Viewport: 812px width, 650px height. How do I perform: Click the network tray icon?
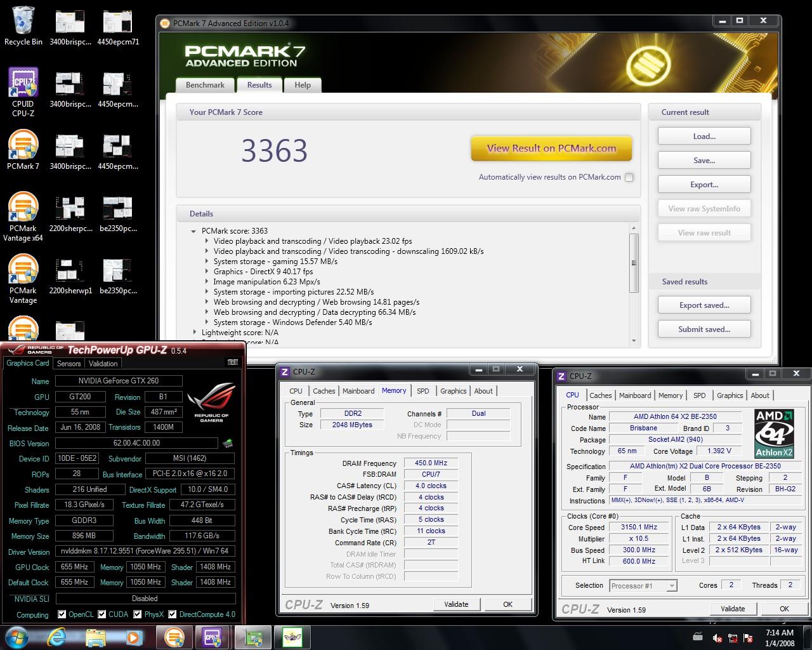(733, 638)
